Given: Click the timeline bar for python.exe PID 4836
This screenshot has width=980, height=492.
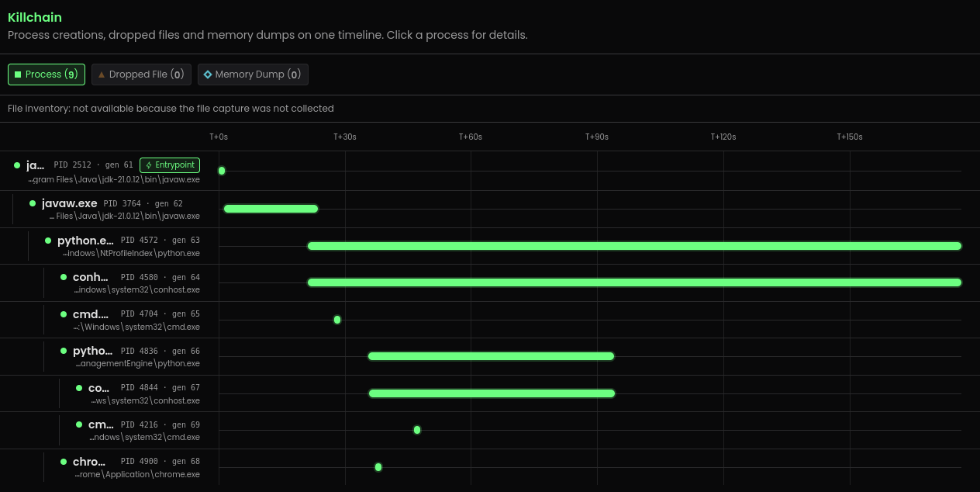Looking at the screenshot, I should (x=491, y=356).
